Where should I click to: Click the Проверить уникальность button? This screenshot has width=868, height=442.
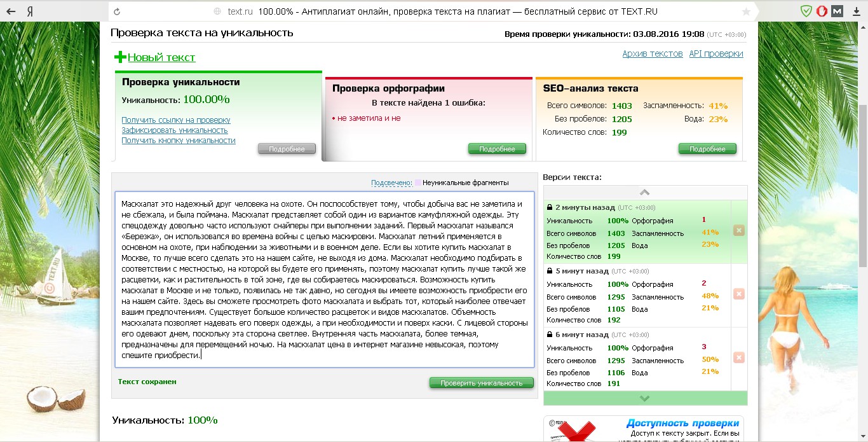482,383
